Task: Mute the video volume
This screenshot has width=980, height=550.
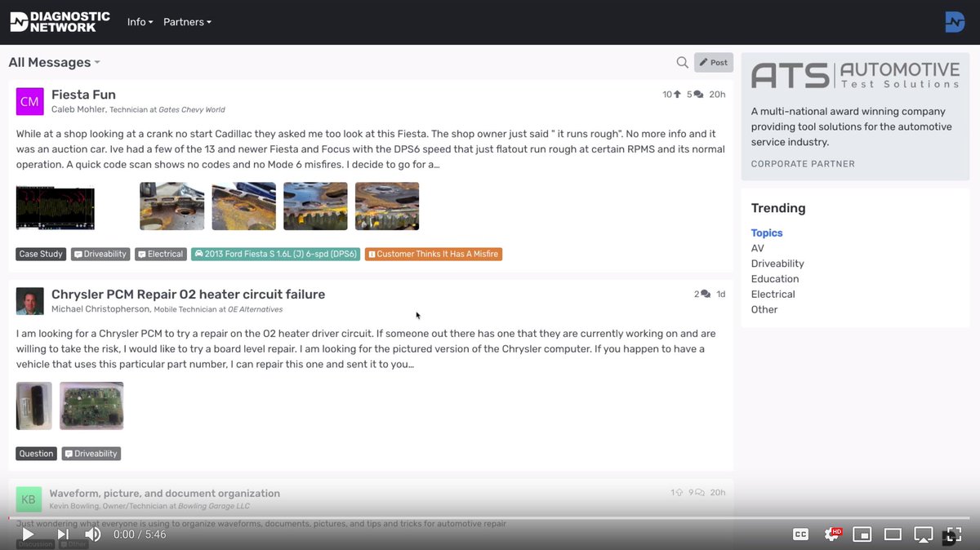Action: coord(93,534)
